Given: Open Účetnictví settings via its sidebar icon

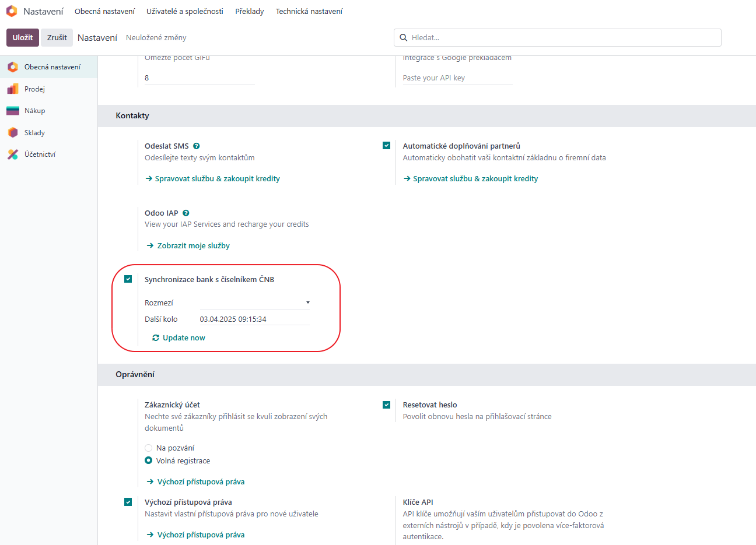Looking at the screenshot, I should point(13,154).
